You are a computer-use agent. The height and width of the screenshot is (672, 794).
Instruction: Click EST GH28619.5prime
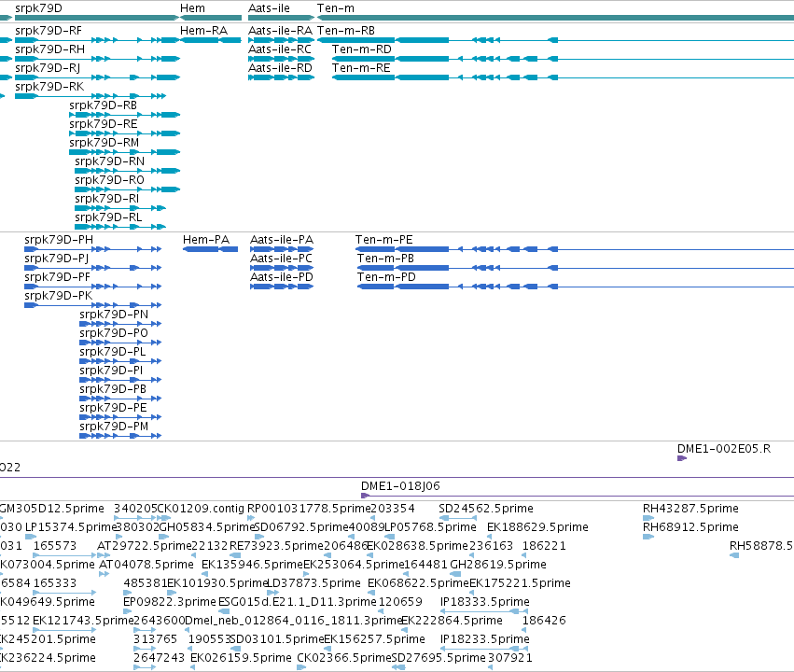click(498, 565)
